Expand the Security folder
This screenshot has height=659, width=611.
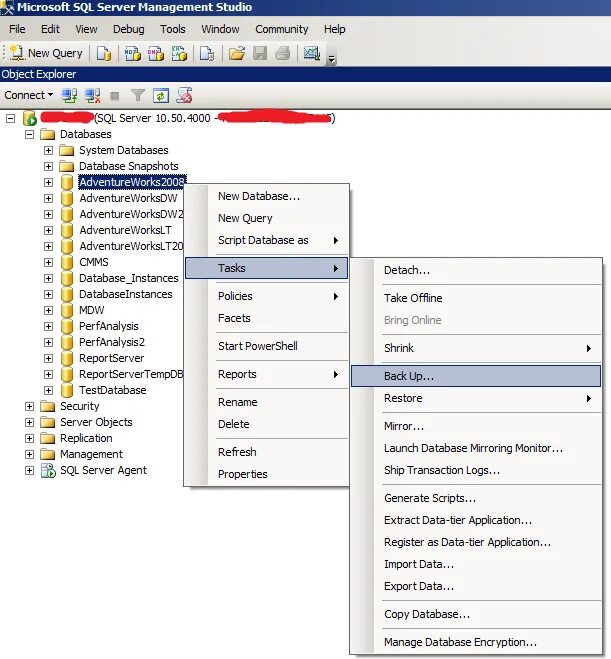[x=29, y=406]
